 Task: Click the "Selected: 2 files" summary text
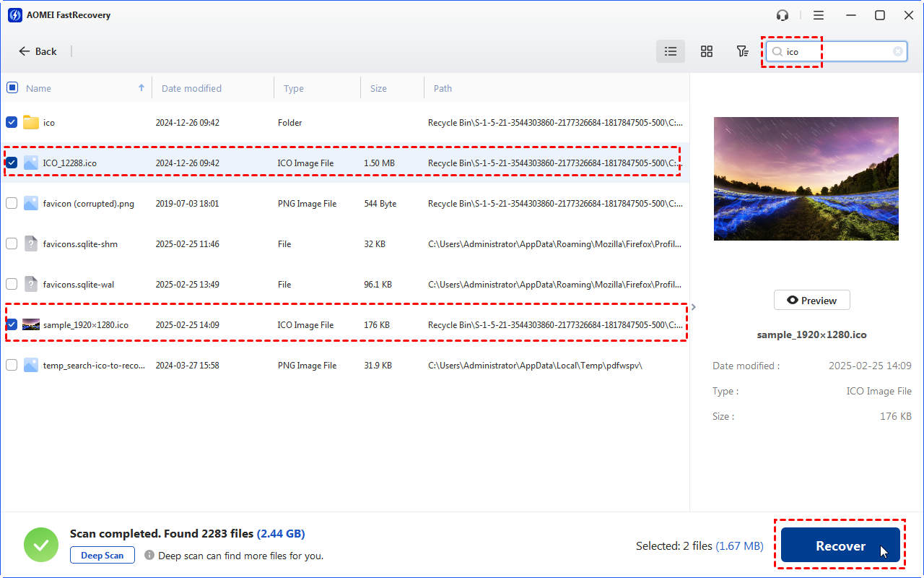(x=673, y=546)
